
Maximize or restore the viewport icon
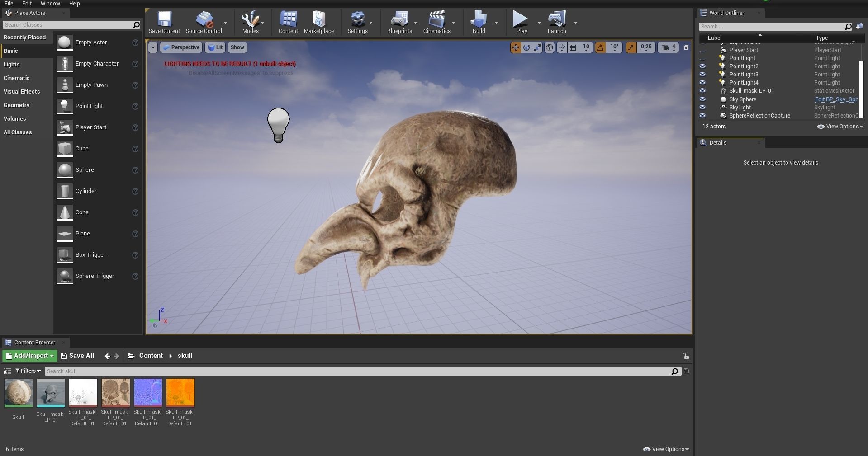click(686, 47)
